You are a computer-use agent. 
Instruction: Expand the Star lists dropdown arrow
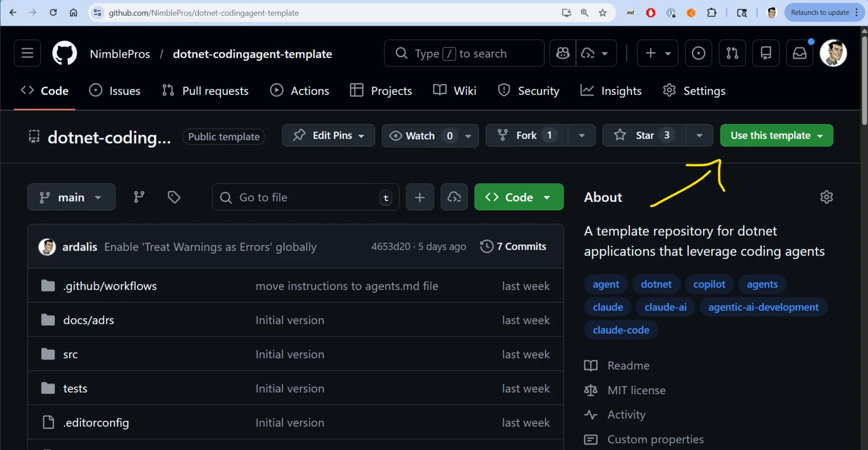(x=699, y=136)
